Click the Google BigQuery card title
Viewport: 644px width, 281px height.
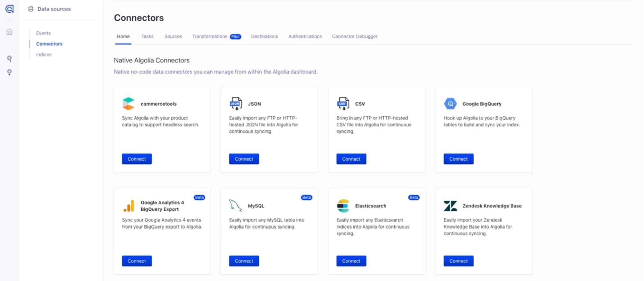pos(482,104)
